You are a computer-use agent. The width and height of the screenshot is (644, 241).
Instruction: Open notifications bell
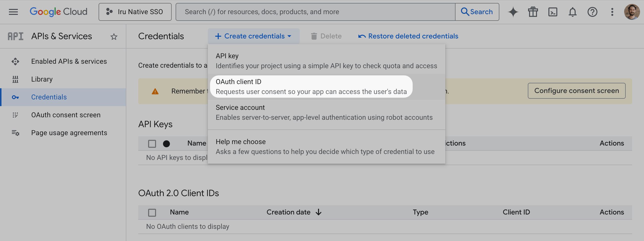[x=572, y=12]
